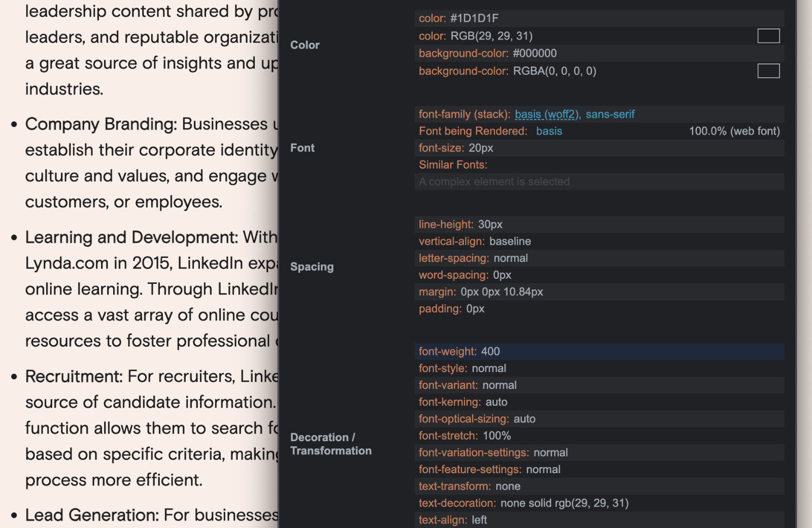This screenshot has width=812, height=528.
Task: Click the color RGB(29, 29, 31) swatch
Action: (x=768, y=36)
